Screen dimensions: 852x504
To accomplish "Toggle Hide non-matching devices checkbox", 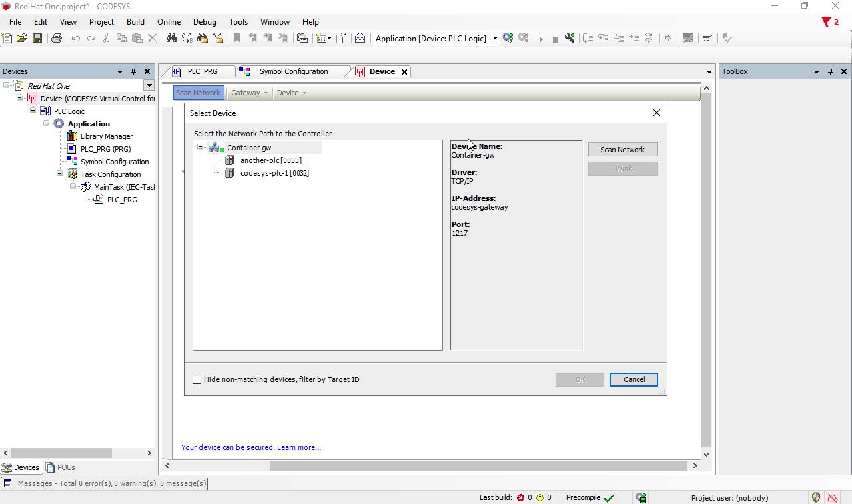I will (x=197, y=379).
